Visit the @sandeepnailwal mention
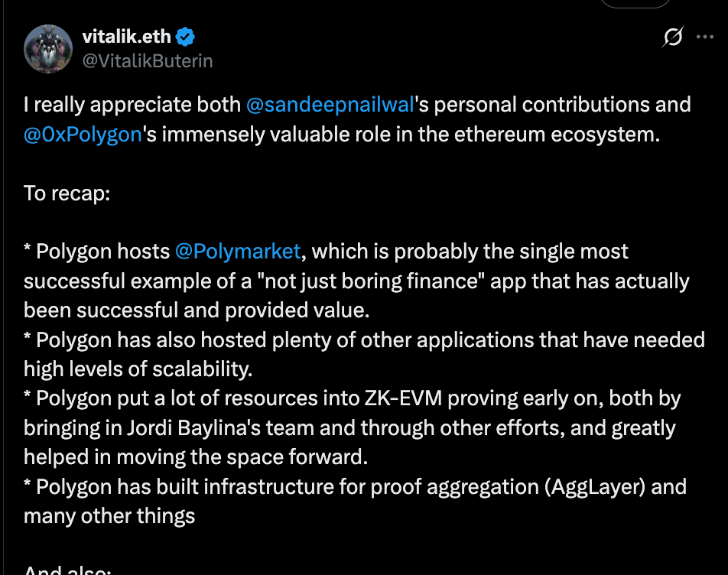Viewport: 728px width, 575px height. tap(329, 105)
